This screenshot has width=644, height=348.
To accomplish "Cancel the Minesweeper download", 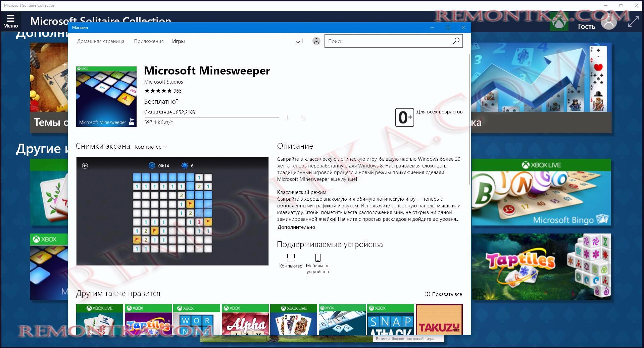I will [x=303, y=117].
